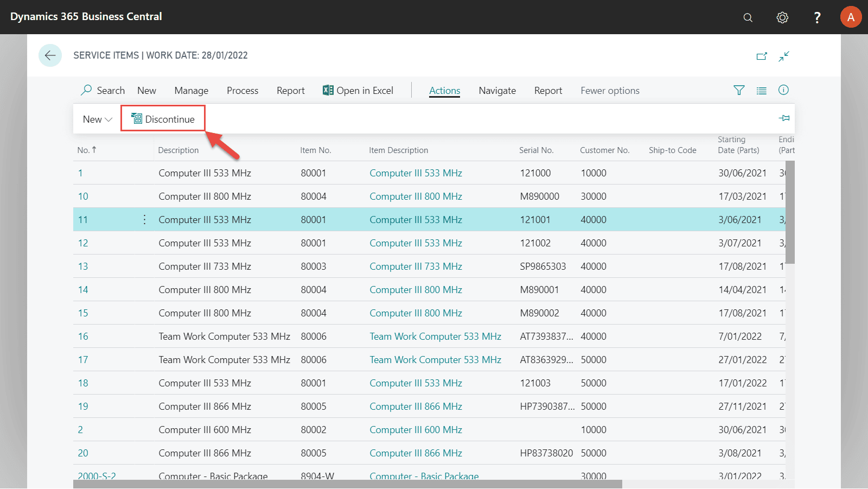Click the Discontinue action
The width and height of the screenshot is (868, 489).
tap(163, 119)
